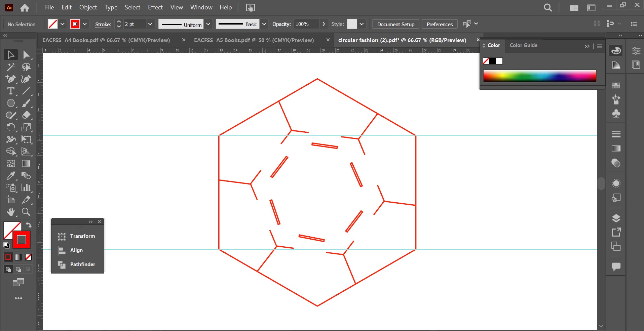Select the Eraser tool
The height and width of the screenshot is (331, 644).
[x=26, y=115]
